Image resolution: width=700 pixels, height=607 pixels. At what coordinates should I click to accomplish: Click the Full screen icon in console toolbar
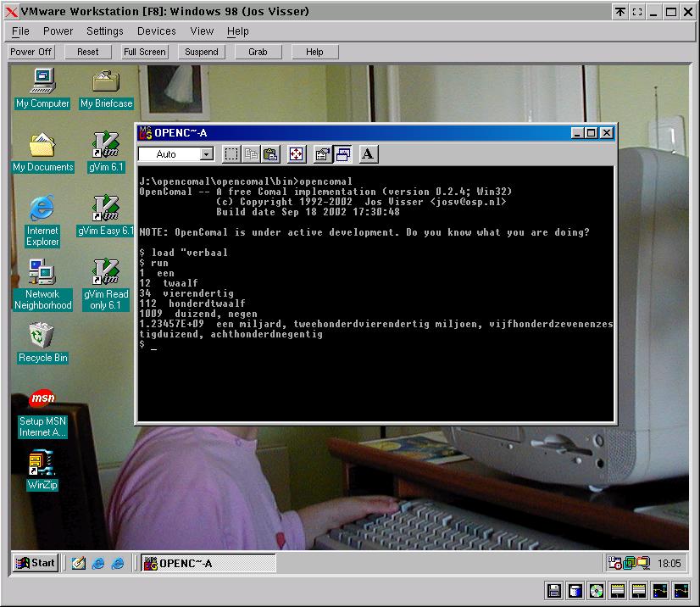click(296, 154)
